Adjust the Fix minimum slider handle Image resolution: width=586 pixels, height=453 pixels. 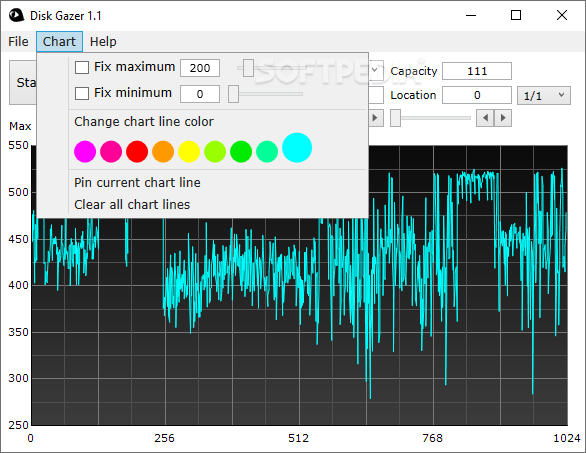(234, 94)
